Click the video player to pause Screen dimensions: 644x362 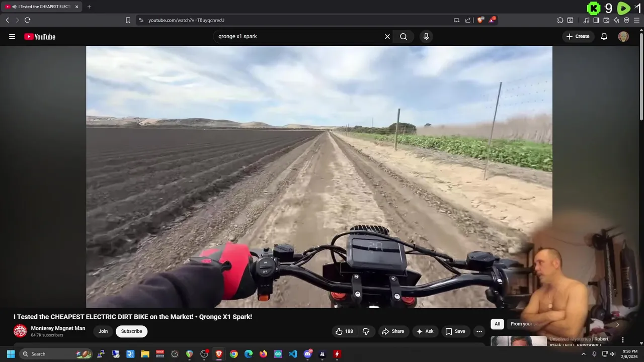tap(319, 176)
